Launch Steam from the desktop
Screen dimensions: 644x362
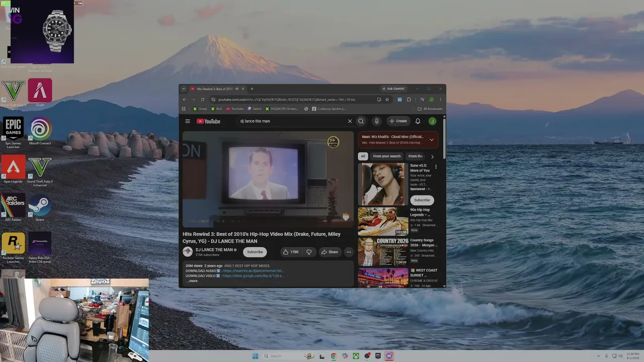point(40,208)
